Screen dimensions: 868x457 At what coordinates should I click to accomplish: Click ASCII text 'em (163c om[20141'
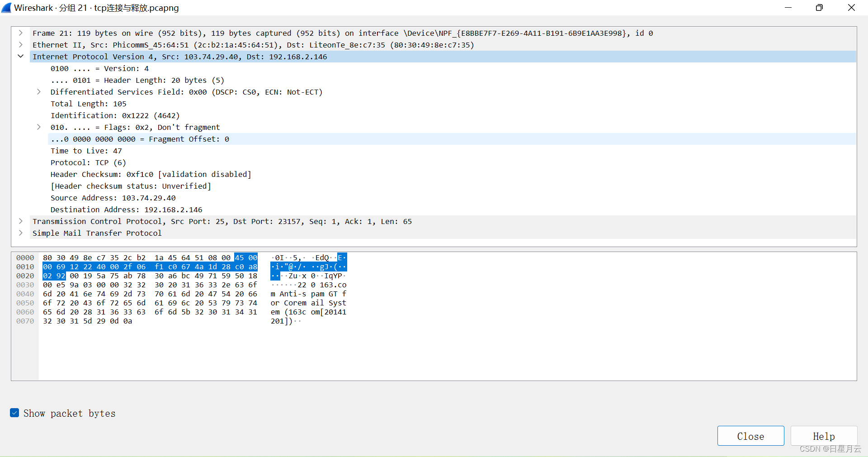pyautogui.click(x=309, y=312)
